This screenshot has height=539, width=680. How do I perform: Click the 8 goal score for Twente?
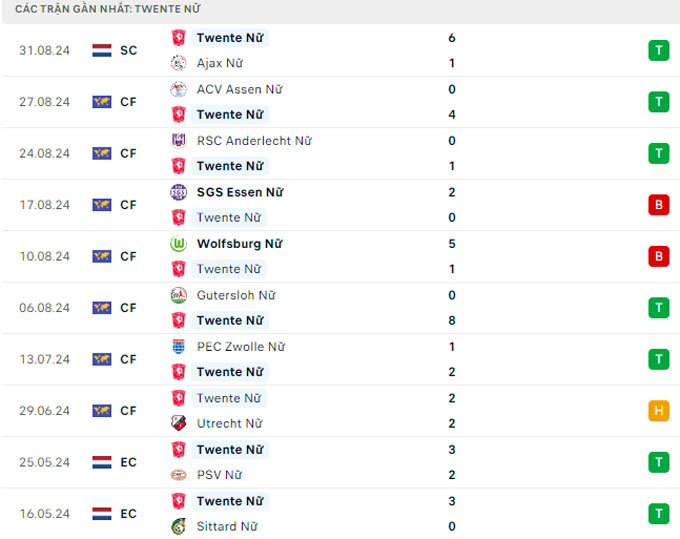[x=452, y=321]
